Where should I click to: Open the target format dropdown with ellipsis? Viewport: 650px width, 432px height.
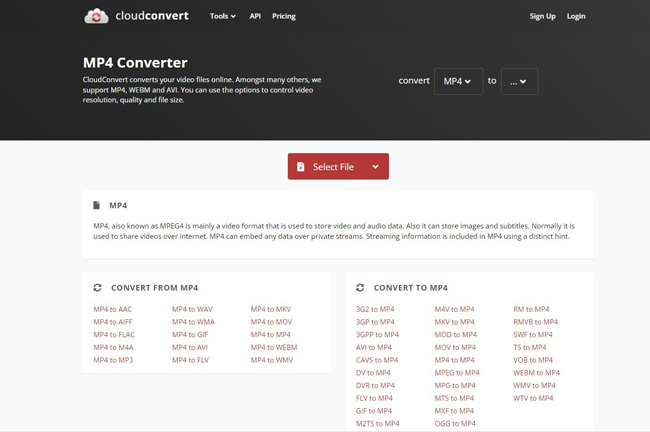[519, 81]
